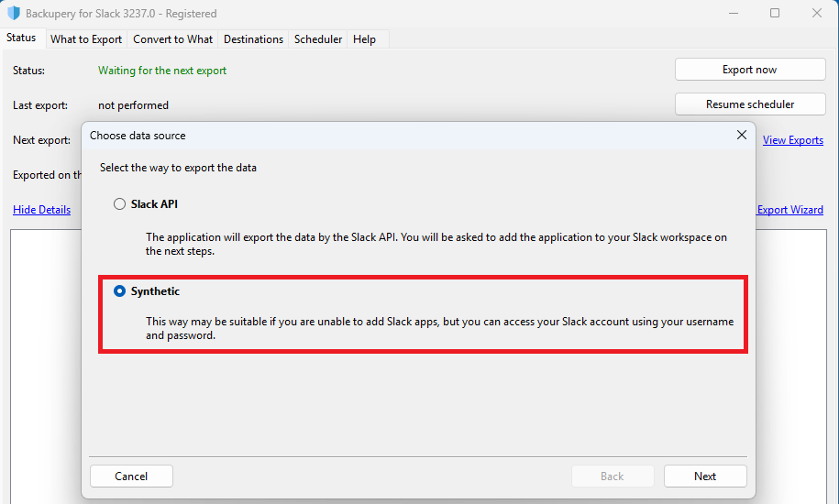Click the Synthetic option description paragraph
Viewport: 839px width, 504px height.
coord(440,328)
